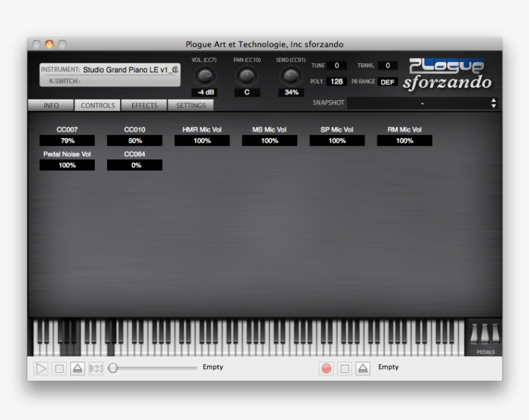The width and height of the screenshot is (529, 420).
Task: Click the player position slider handle
Action: (x=113, y=368)
